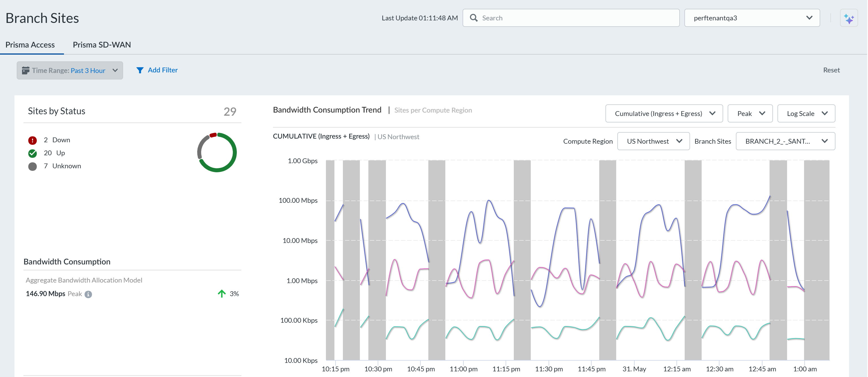Click the search magnifier icon

tap(473, 18)
